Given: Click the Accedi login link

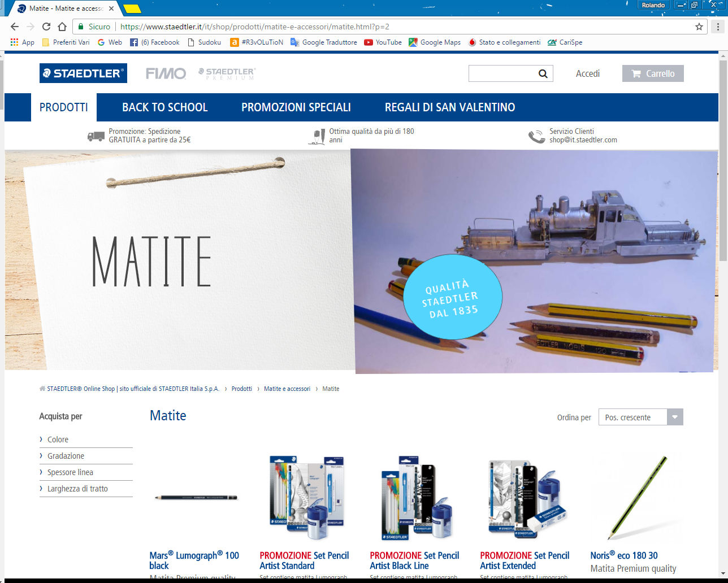Looking at the screenshot, I should (588, 73).
